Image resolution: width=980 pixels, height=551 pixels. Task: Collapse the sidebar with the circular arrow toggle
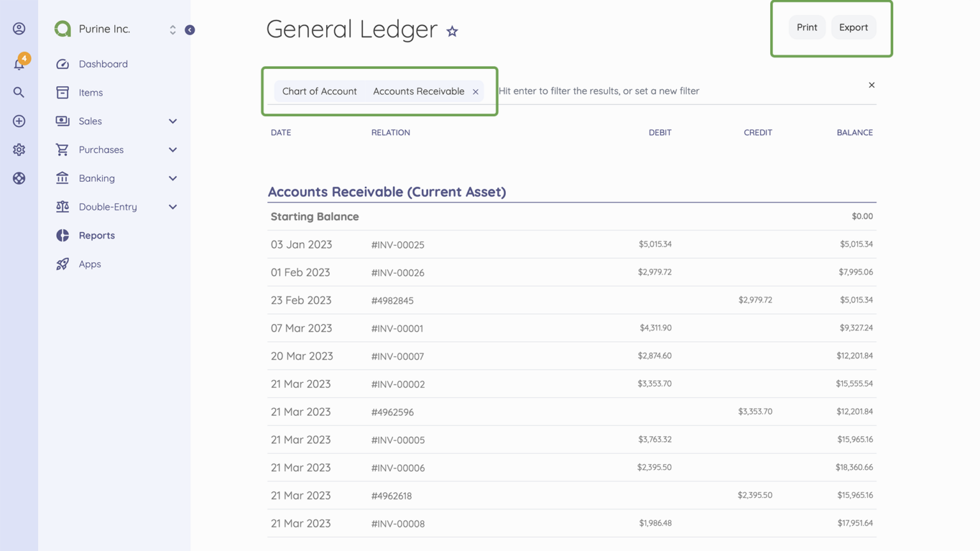point(189,29)
